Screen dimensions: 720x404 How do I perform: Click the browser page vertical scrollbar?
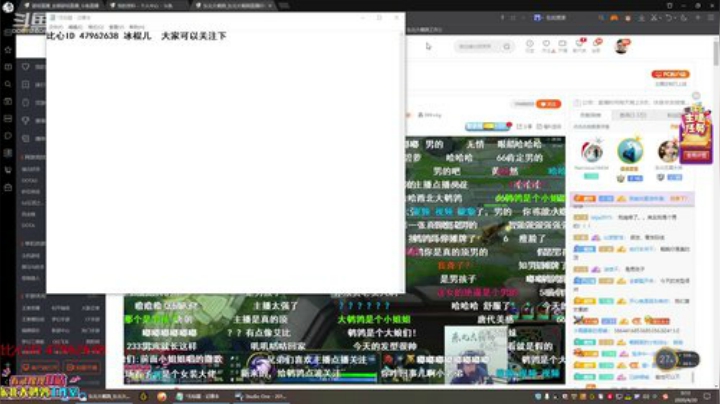point(715,53)
